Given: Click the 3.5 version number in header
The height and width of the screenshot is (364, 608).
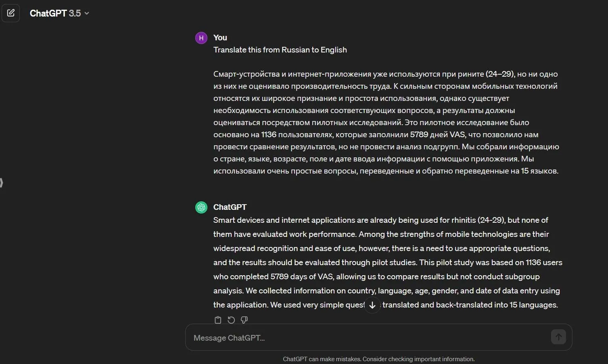Looking at the screenshot, I should (75, 13).
